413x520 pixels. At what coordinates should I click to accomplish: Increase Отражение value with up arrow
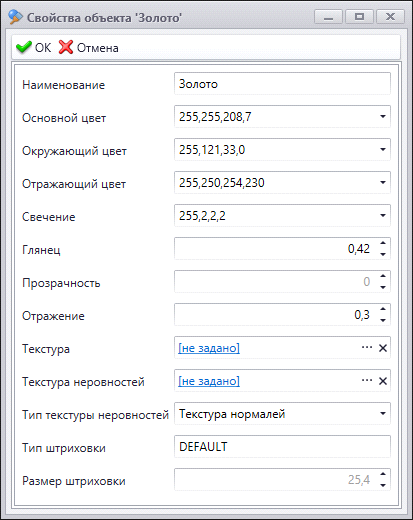383,309
